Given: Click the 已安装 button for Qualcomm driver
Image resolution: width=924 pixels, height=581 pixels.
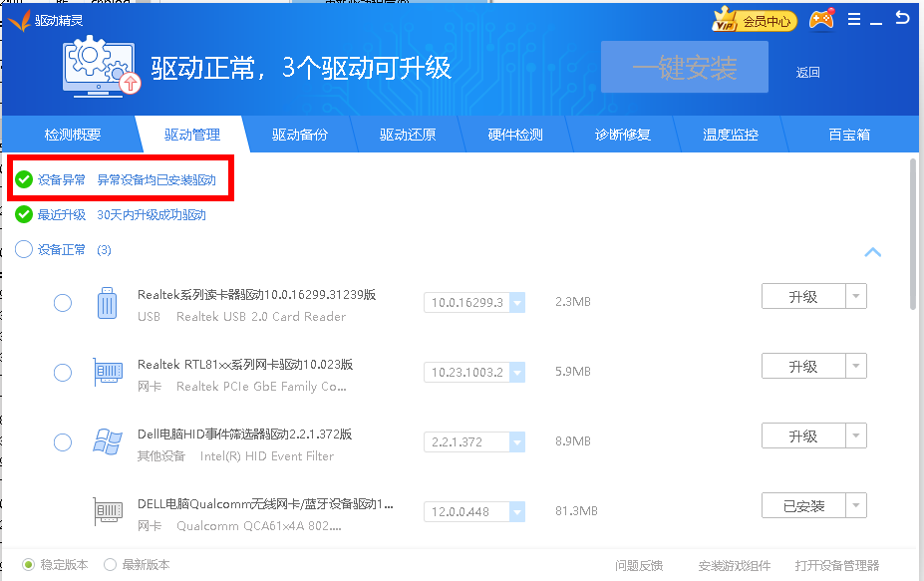Looking at the screenshot, I should tap(803, 505).
